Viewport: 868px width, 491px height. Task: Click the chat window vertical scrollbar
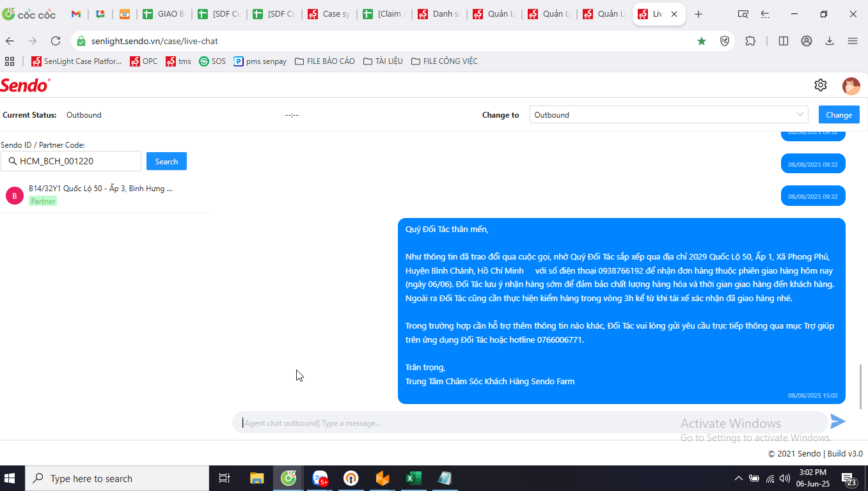pyautogui.click(x=861, y=386)
